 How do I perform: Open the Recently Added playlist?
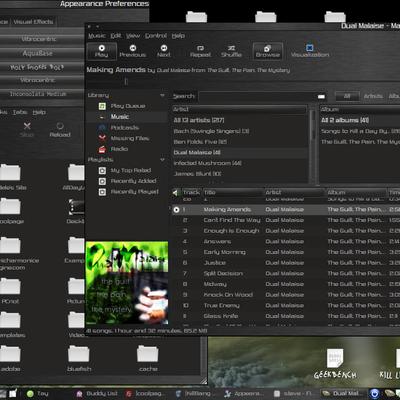(x=127, y=181)
